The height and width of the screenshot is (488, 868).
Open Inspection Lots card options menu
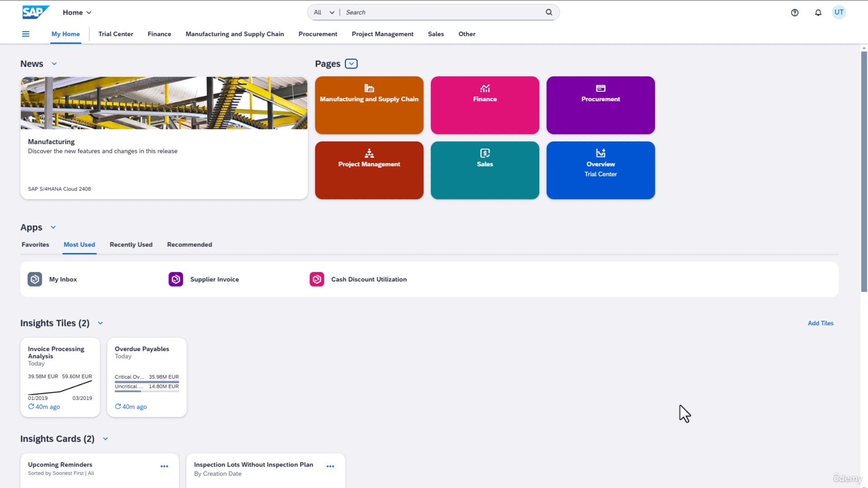pos(330,466)
